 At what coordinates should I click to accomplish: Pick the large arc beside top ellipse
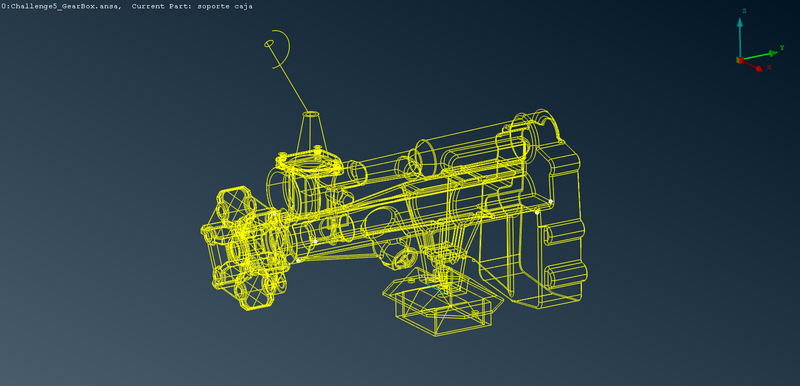(x=282, y=49)
